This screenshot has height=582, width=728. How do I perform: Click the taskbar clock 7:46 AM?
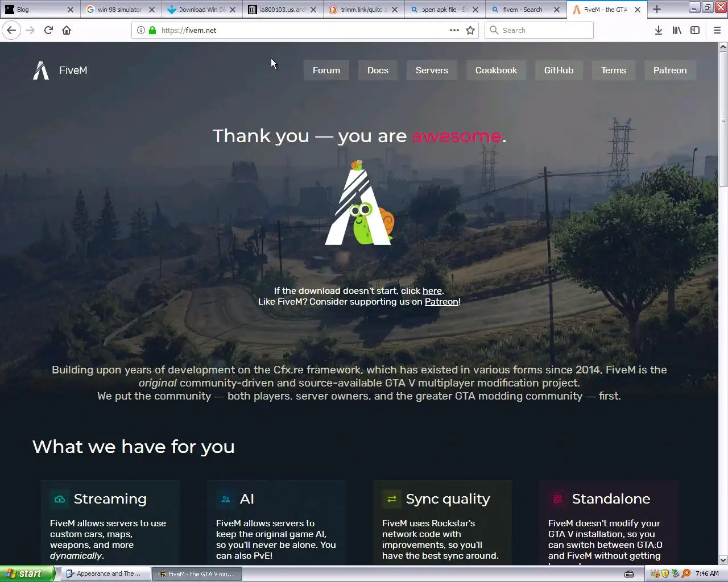[x=707, y=574]
